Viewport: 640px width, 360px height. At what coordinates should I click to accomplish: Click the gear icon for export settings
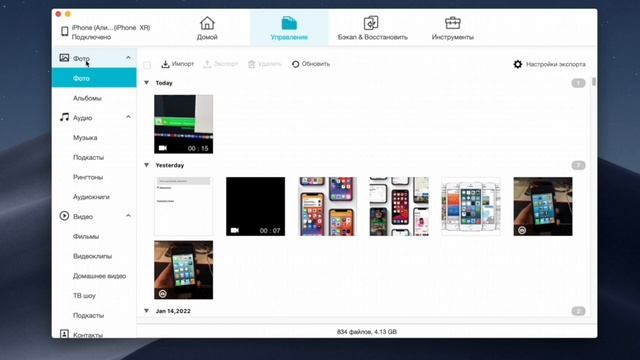click(518, 64)
